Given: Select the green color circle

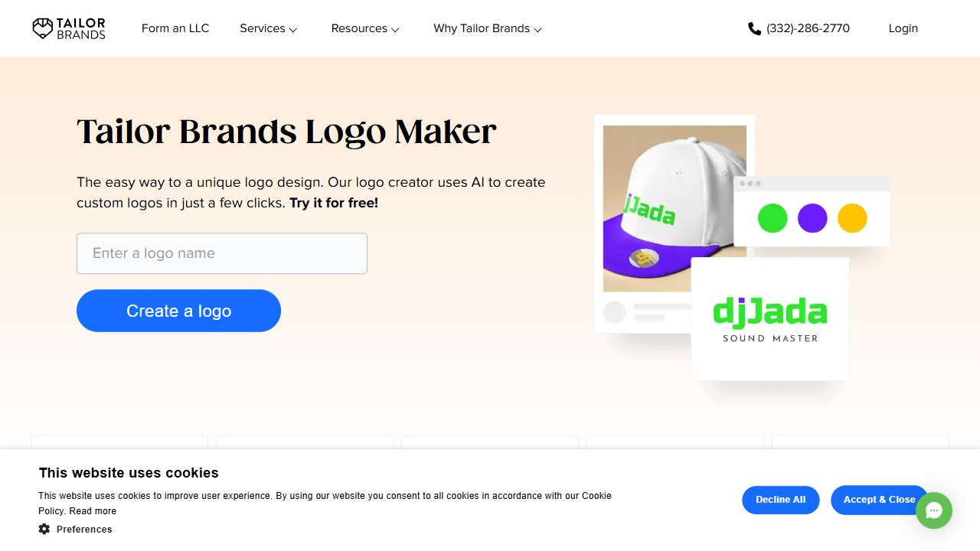Looking at the screenshot, I should tap(773, 218).
